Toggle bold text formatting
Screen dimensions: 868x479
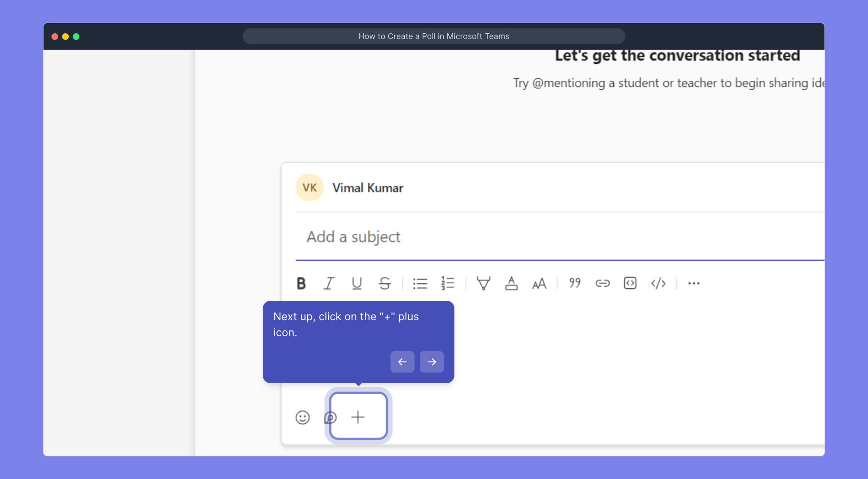coord(301,283)
